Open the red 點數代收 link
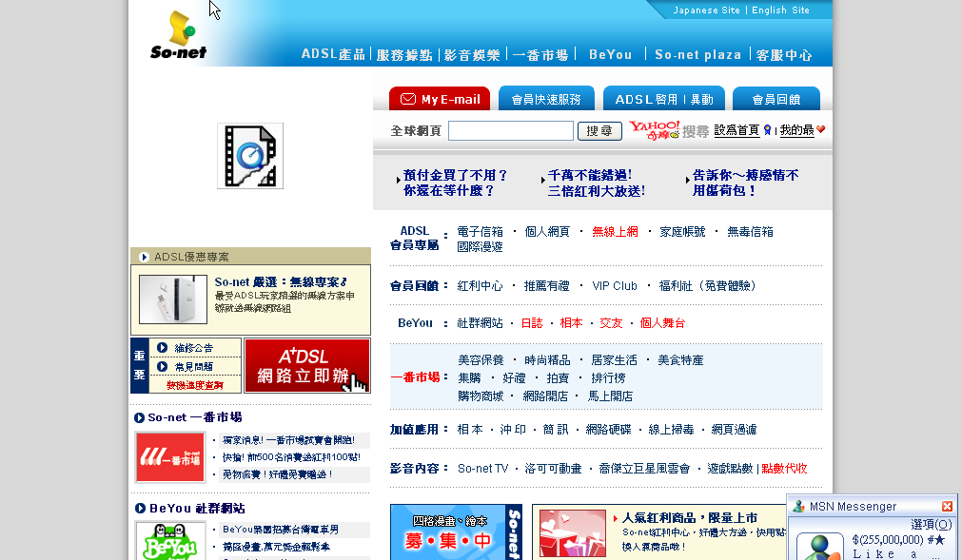The height and width of the screenshot is (560, 962). pyautogui.click(x=784, y=468)
